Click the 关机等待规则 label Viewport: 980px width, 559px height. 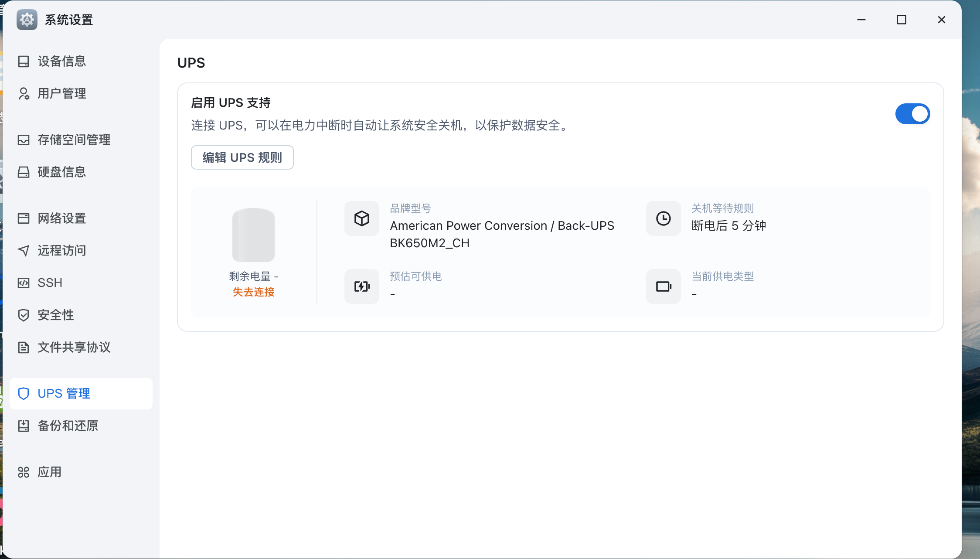(x=722, y=208)
